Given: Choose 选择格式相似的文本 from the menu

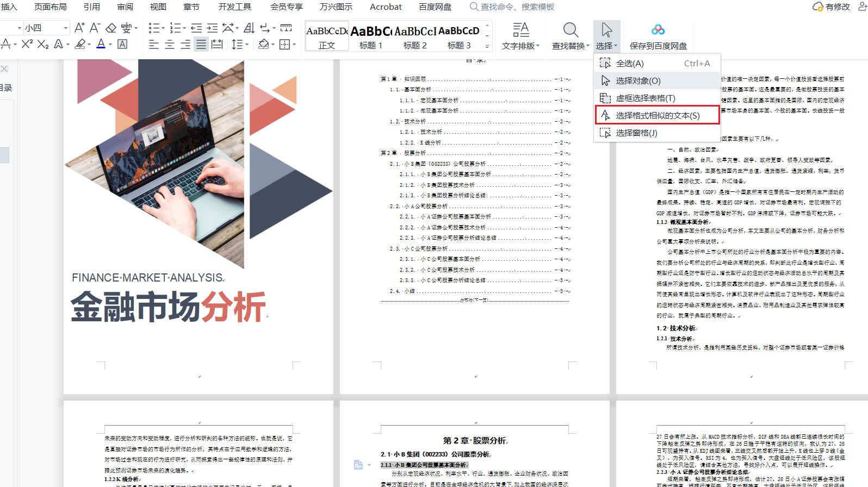Looking at the screenshot, I should pyautogui.click(x=657, y=115).
